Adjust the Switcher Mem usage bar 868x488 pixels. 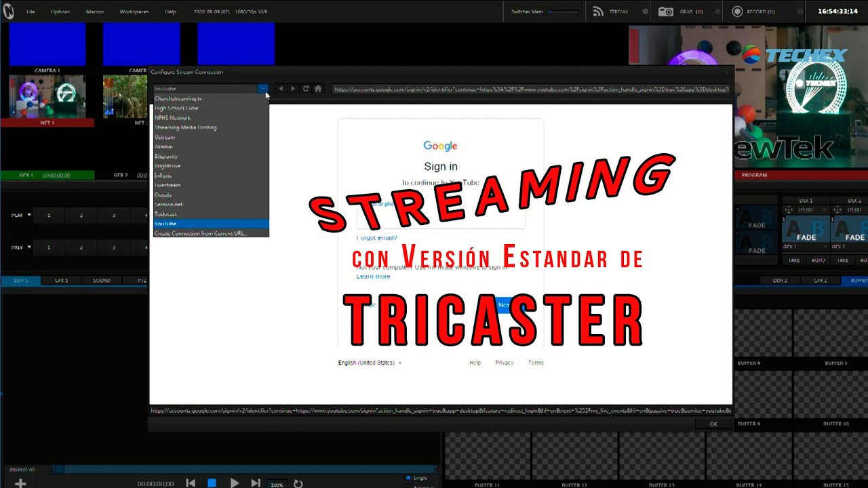tap(563, 12)
